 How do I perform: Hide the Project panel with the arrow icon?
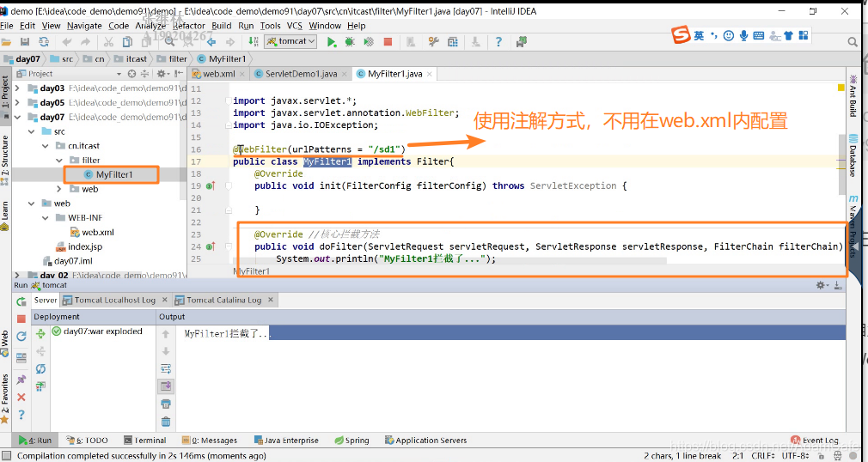[x=178, y=74]
